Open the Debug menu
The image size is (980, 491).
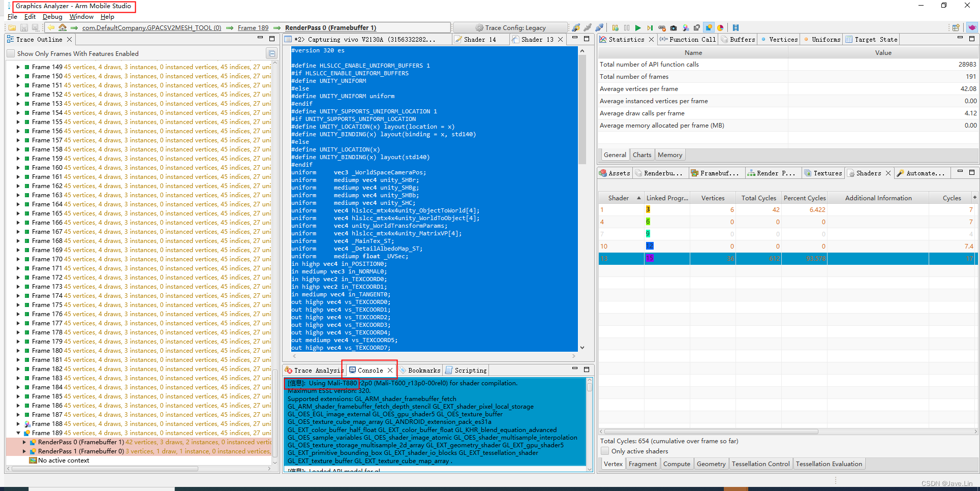[52, 16]
